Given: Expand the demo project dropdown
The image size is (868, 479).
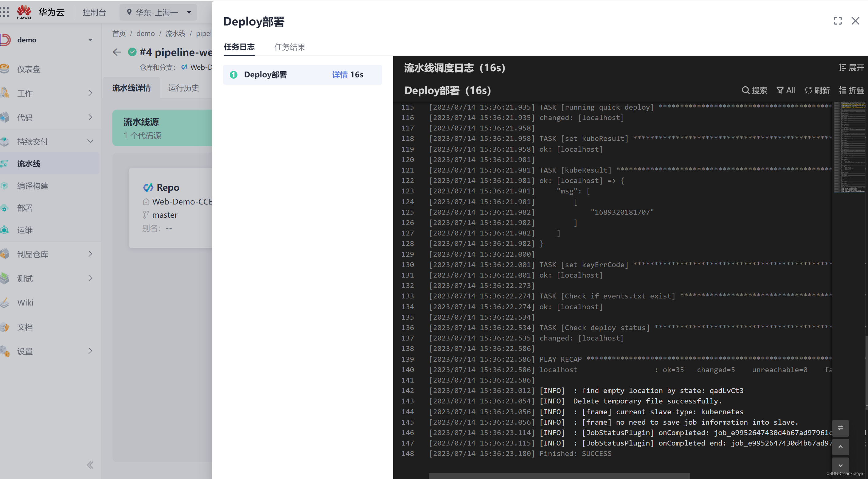Looking at the screenshot, I should click(x=90, y=40).
